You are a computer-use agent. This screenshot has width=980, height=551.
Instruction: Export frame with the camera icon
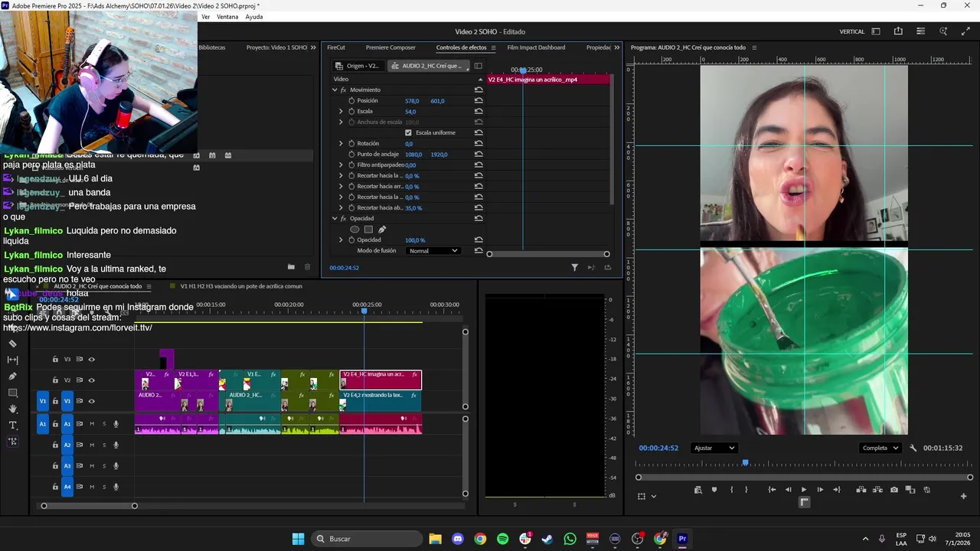pos(894,490)
